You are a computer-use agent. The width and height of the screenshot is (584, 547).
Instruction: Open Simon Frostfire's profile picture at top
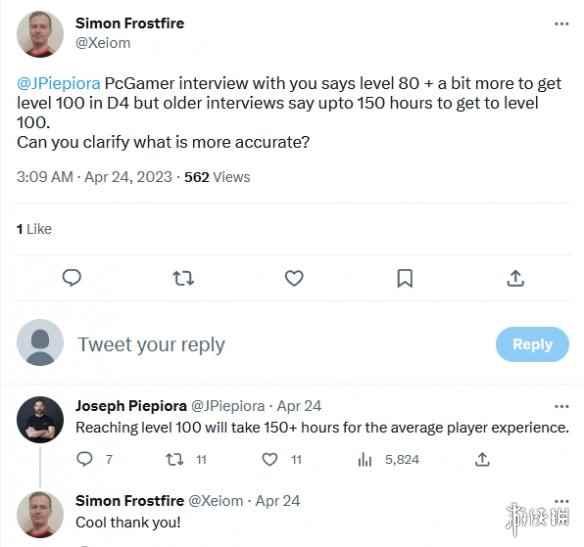tap(40, 34)
